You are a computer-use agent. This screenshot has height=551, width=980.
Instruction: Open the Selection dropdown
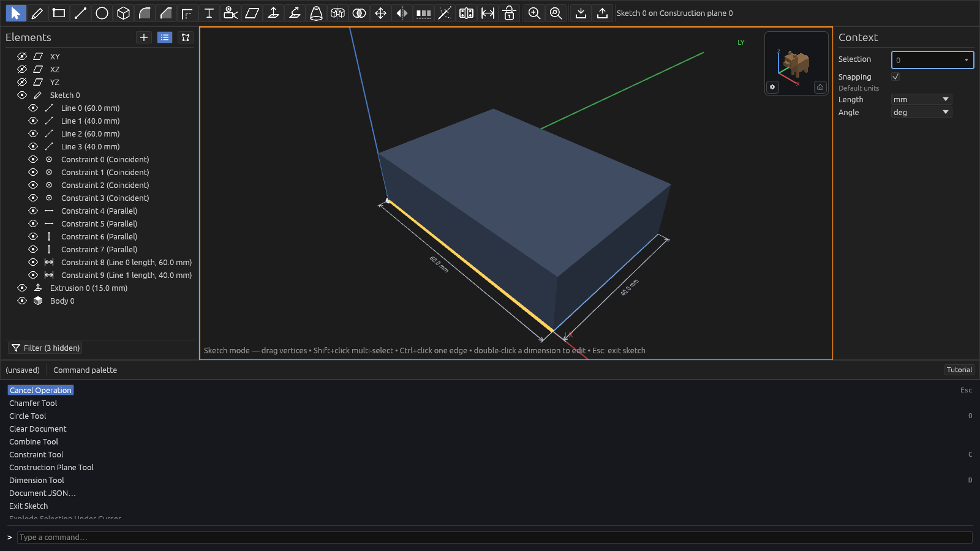[932, 60]
